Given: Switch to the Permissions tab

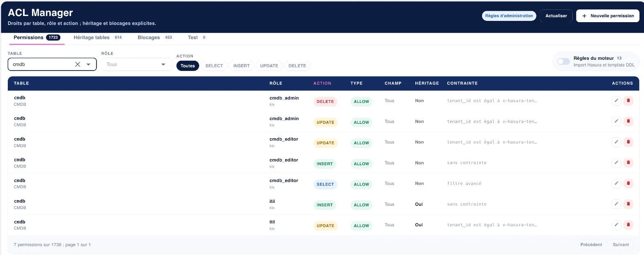Looking at the screenshot, I should (x=37, y=38).
